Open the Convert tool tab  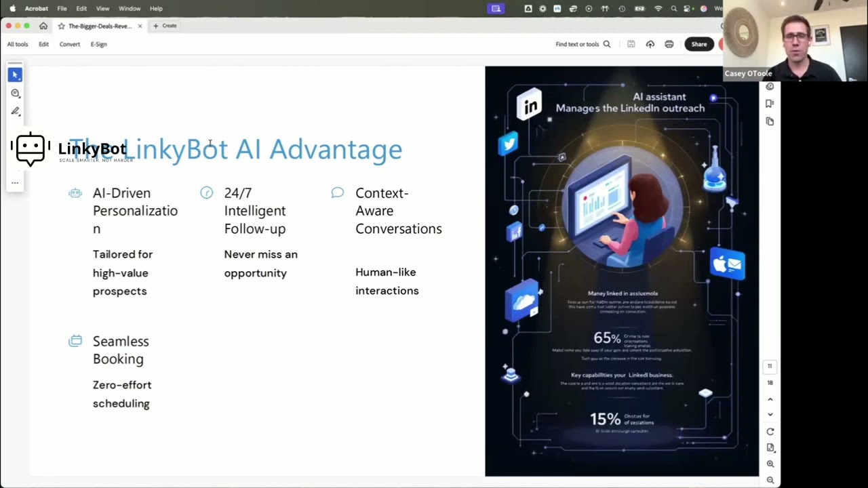click(69, 44)
